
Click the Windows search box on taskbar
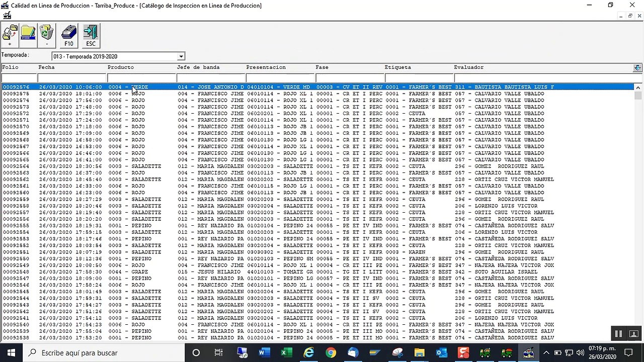pos(104,353)
